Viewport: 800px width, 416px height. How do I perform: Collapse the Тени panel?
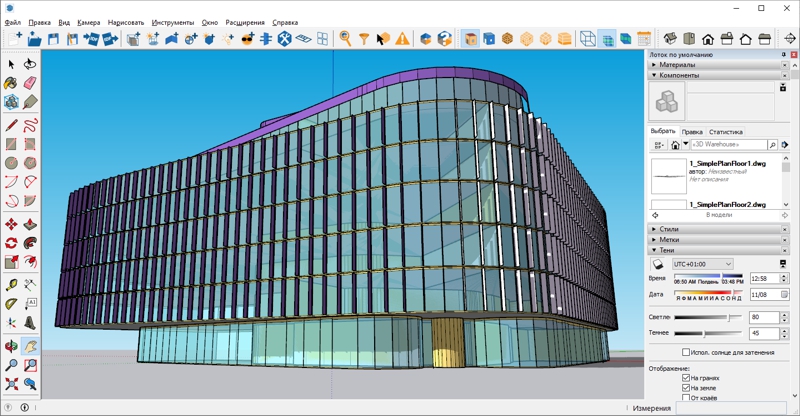click(x=654, y=250)
